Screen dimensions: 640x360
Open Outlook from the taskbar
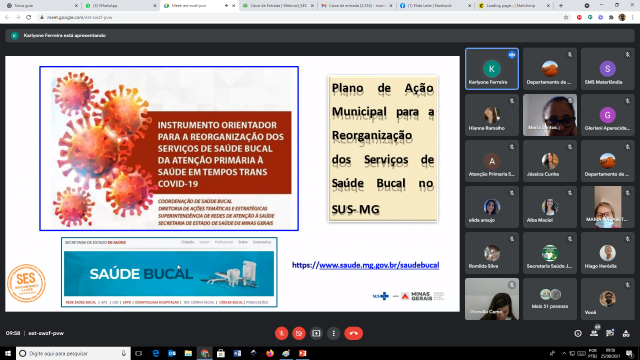172,353
